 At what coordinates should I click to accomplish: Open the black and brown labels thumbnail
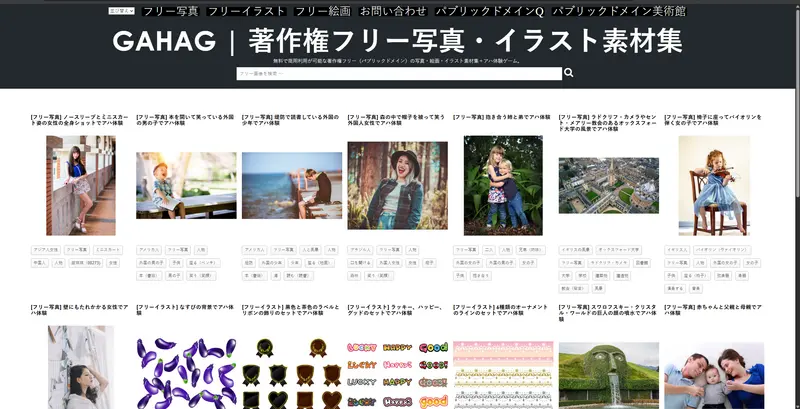coord(292,373)
